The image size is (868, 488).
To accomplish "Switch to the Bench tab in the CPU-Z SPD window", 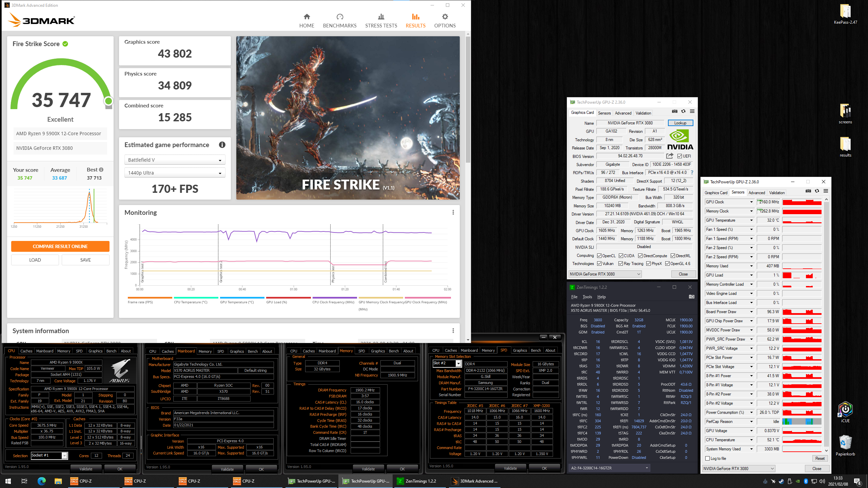I will pyautogui.click(x=536, y=350).
